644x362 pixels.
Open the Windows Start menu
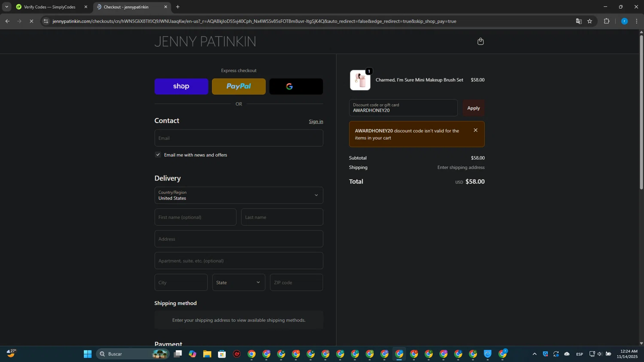tap(88, 354)
